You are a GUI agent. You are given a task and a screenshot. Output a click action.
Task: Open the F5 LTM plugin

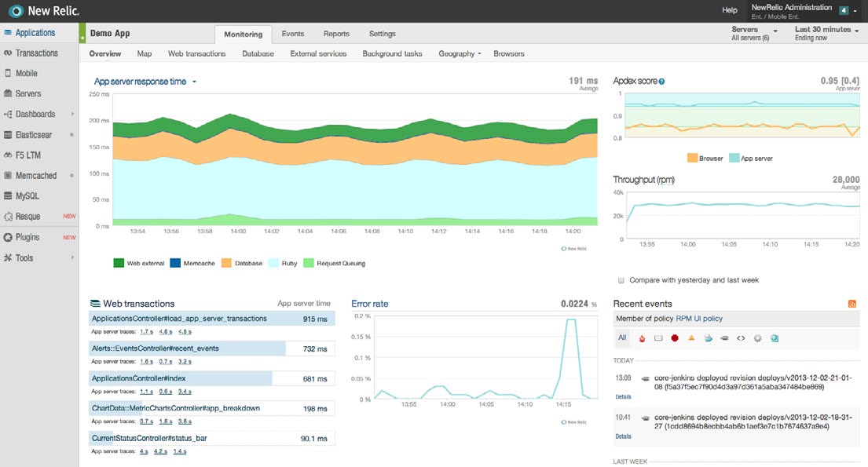click(27, 155)
